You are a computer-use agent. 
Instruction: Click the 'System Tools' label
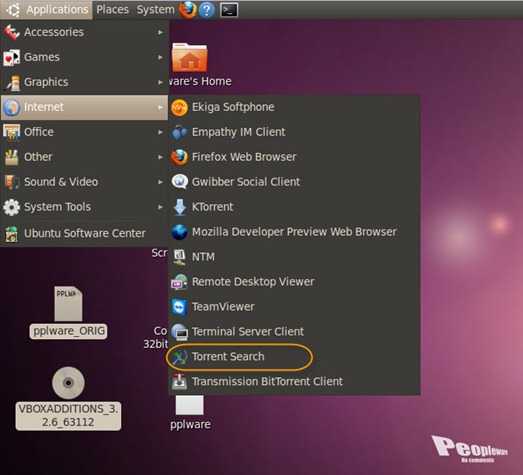click(x=57, y=207)
